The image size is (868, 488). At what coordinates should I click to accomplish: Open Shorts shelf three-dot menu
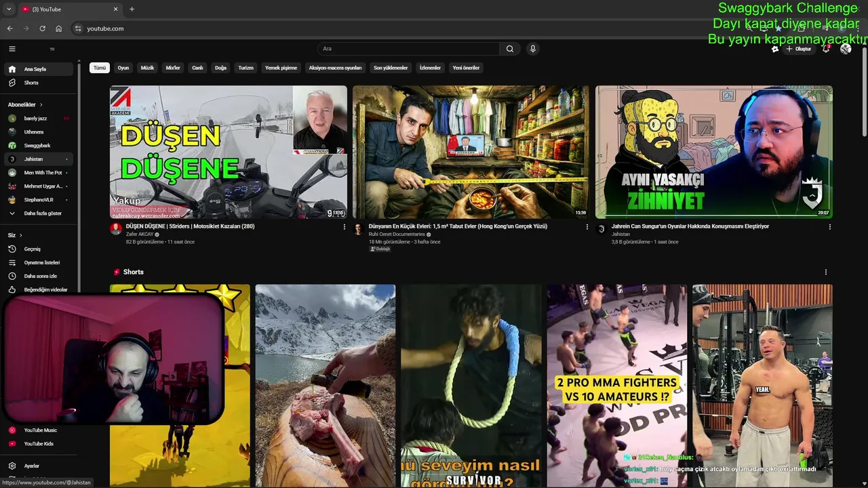826,272
